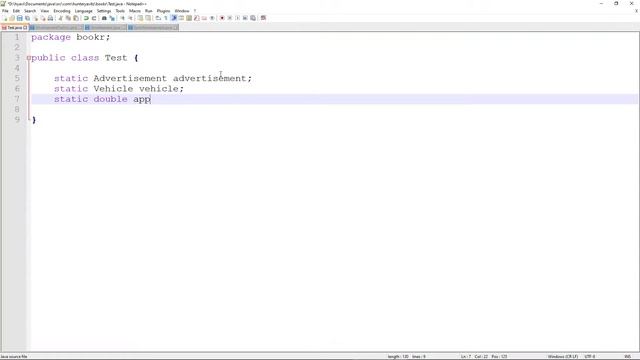Screen dimensions: 640x360
Task: Click the Stop Recording macro icon
Action: [229, 18]
